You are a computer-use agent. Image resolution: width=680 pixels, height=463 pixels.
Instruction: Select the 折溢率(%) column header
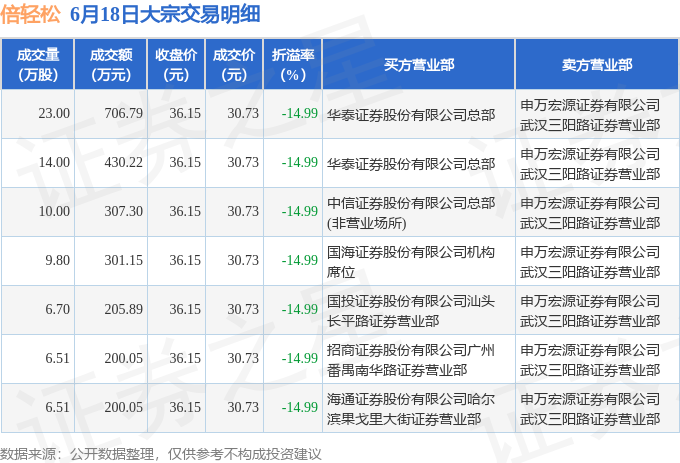click(x=293, y=65)
